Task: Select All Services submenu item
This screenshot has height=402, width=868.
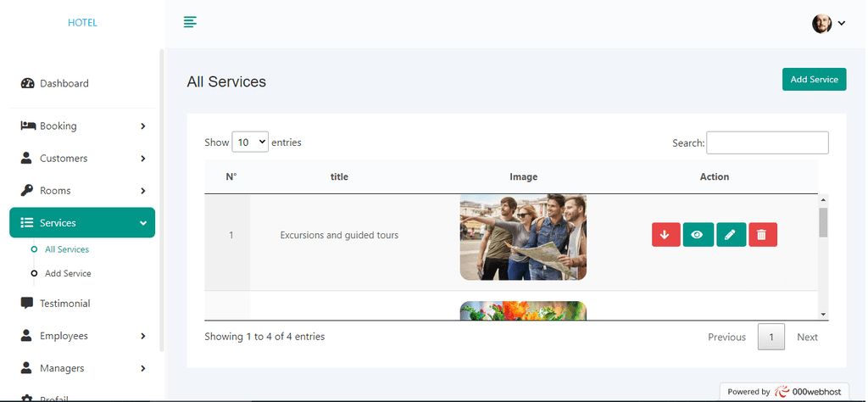Action: (67, 249)
